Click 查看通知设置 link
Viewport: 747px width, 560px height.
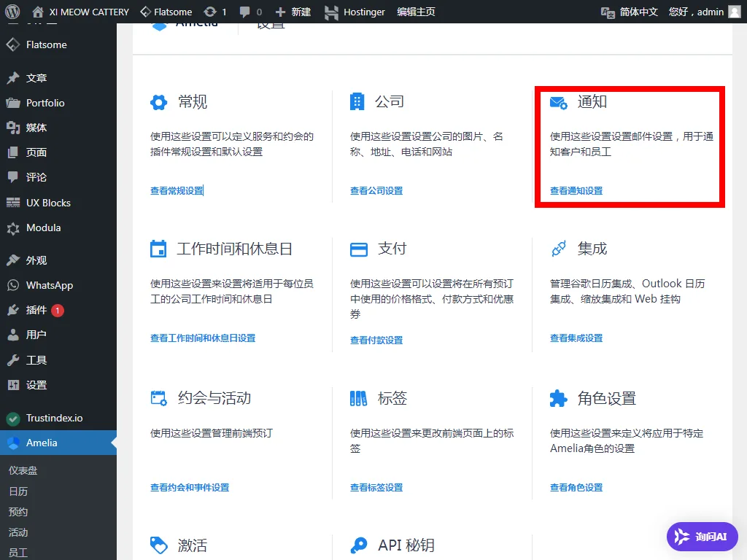coord(576,191)
